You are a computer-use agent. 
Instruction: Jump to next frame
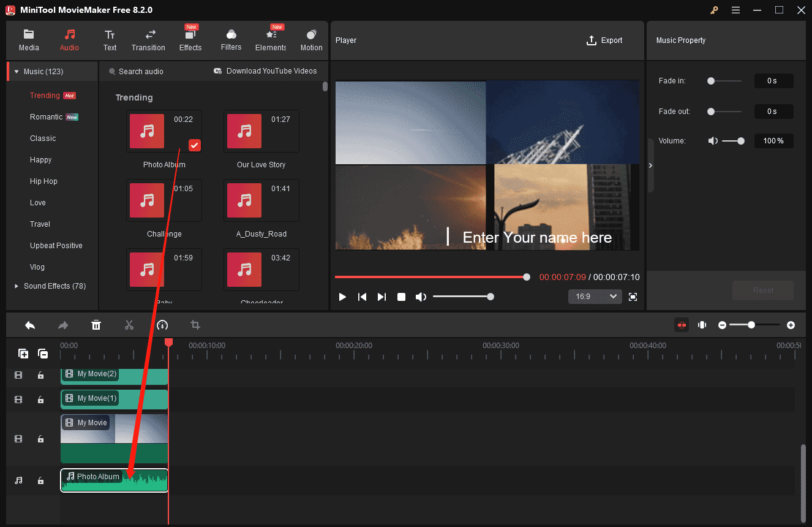[382, 297]
